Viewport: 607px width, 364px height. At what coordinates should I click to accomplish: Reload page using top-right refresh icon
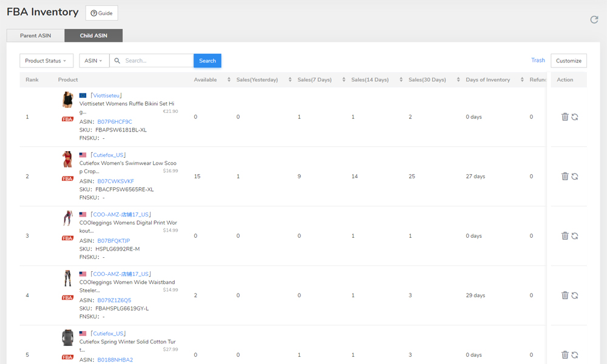tap(594, 20)
